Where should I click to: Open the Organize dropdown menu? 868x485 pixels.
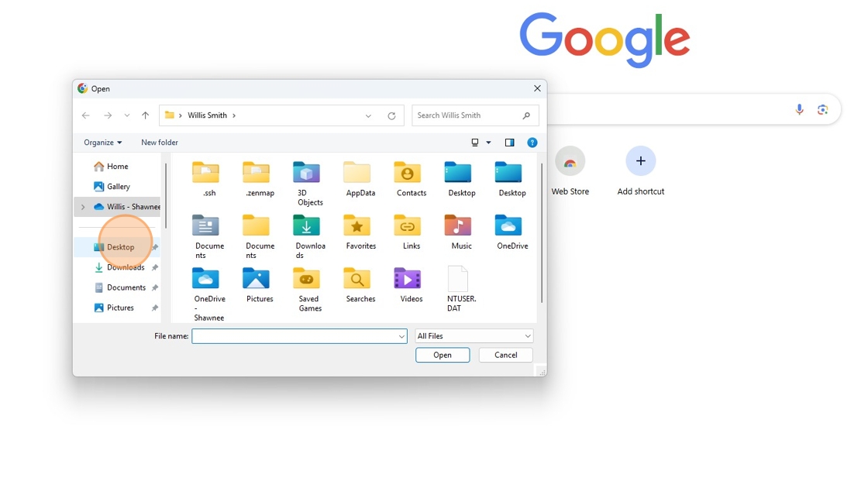(102, 143)
